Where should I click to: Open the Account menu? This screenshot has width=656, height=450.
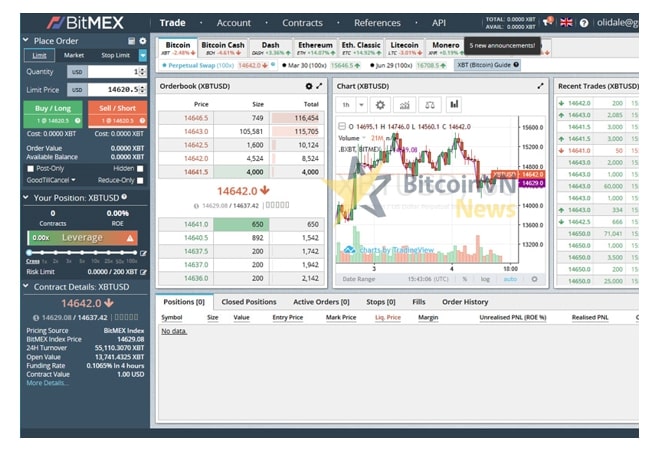tap(233, 23)
